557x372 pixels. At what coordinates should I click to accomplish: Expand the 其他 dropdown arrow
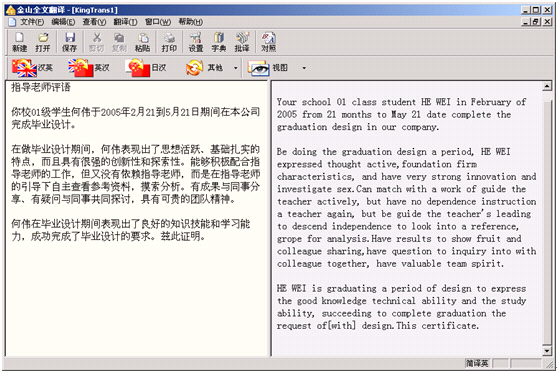click(235, 68)
